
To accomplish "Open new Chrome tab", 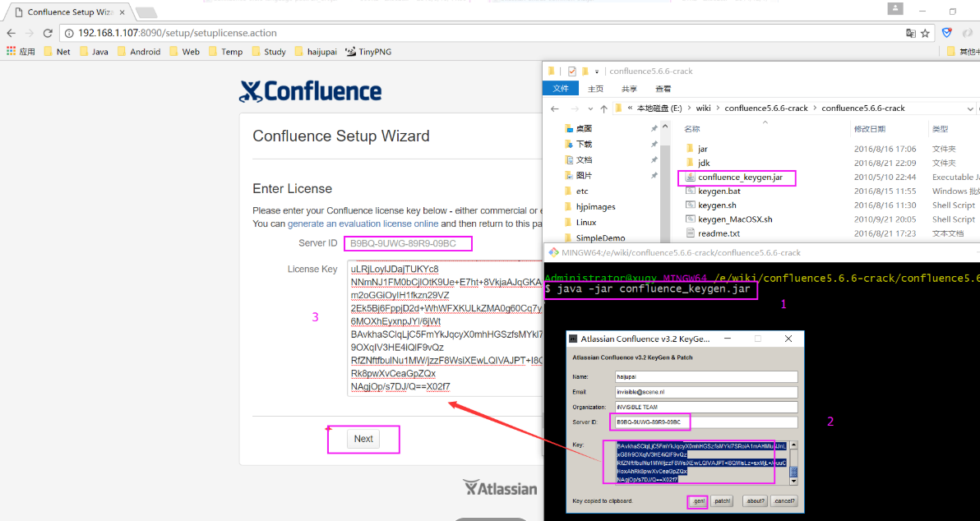I will [146, 12].
